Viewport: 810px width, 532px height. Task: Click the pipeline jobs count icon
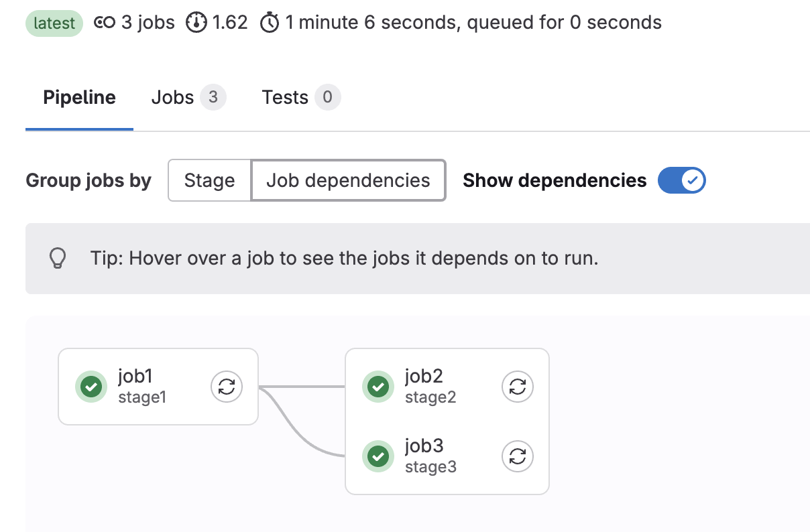105,23
